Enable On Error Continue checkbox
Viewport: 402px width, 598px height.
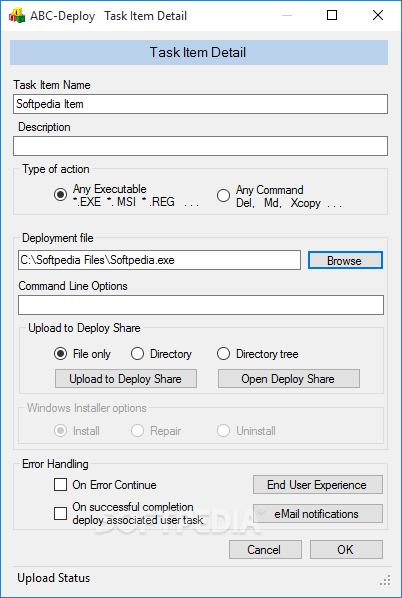tap(60, 485)
